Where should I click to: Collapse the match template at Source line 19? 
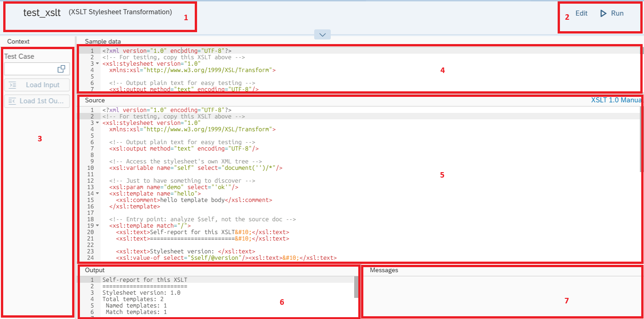97,226
